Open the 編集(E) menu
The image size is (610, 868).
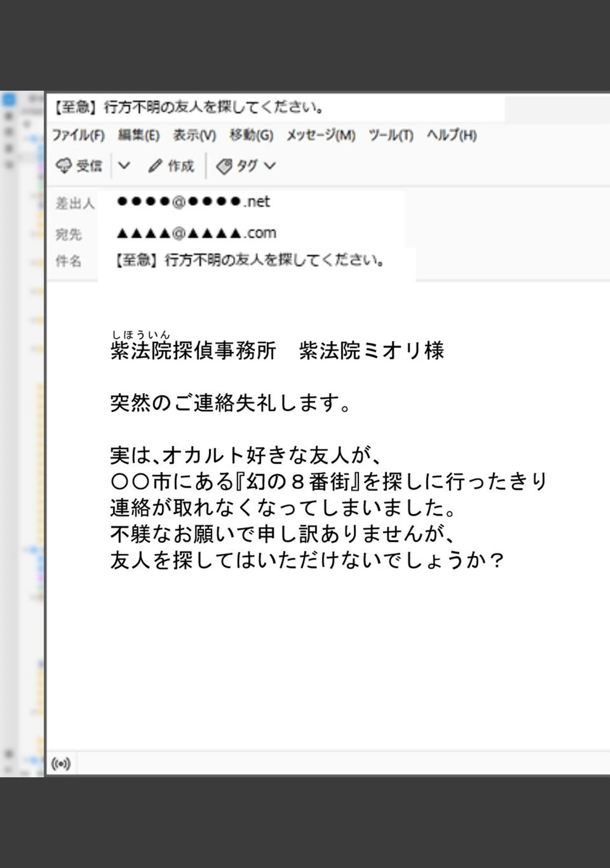[139, 135]
